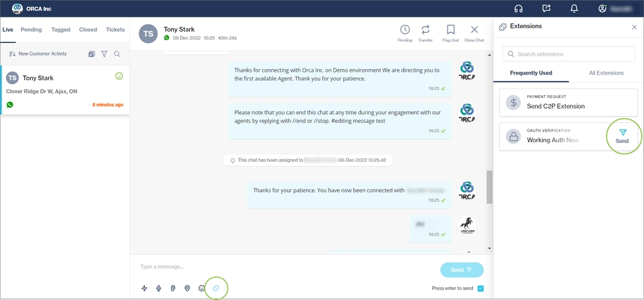Share location with the pin icon
Image resolution: width=644 pixels, height=300 pixels.
(187, 288)
